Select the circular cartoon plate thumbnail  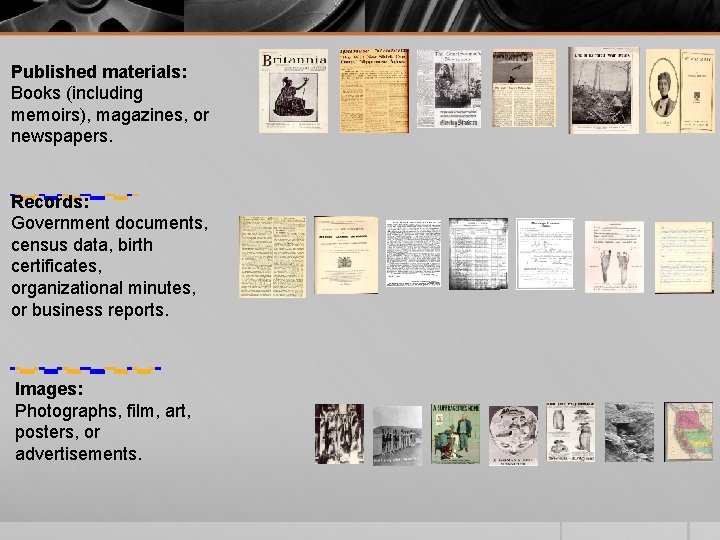[x=513, y=436]
